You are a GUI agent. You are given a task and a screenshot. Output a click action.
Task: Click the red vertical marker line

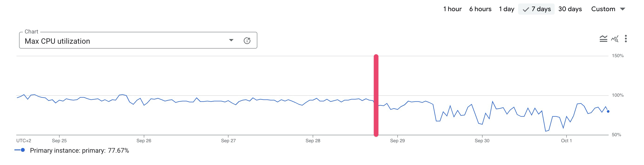click(x=376, y=95)
